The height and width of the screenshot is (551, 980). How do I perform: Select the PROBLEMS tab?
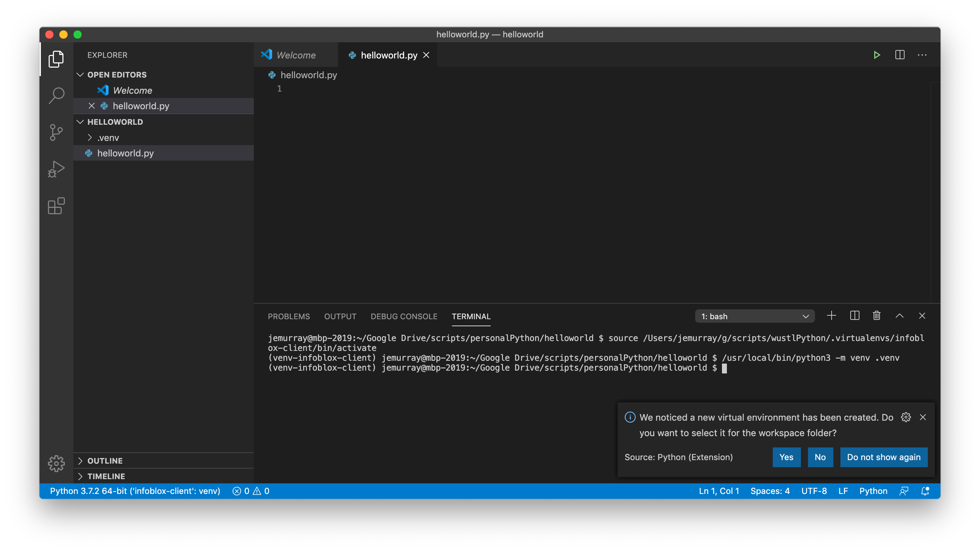click(288, 316)
